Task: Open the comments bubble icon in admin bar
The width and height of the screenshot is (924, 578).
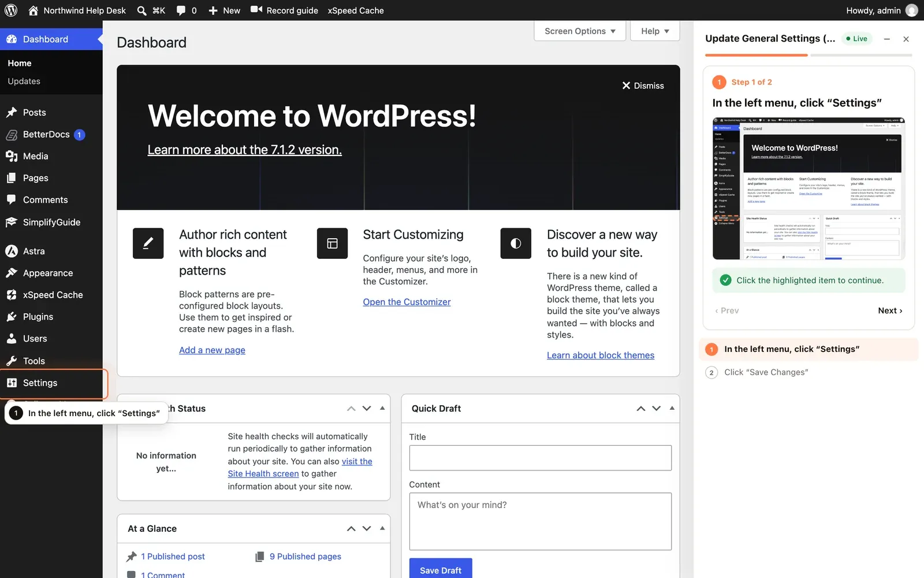Action: 181,10
